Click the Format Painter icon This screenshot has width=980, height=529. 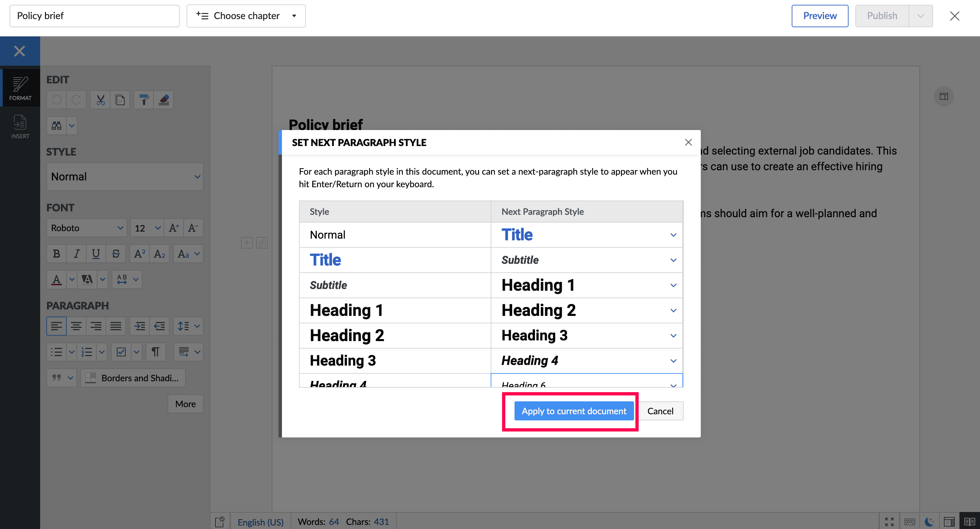coord(144,100)
